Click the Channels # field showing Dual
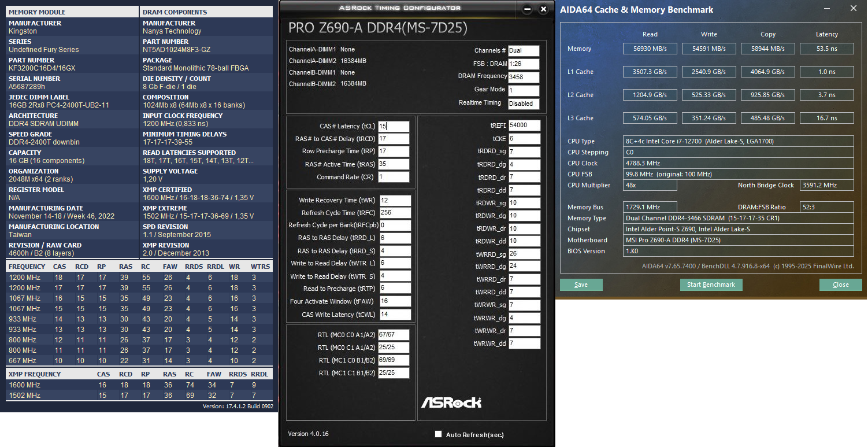868x447 pixels. pos(524,51)
